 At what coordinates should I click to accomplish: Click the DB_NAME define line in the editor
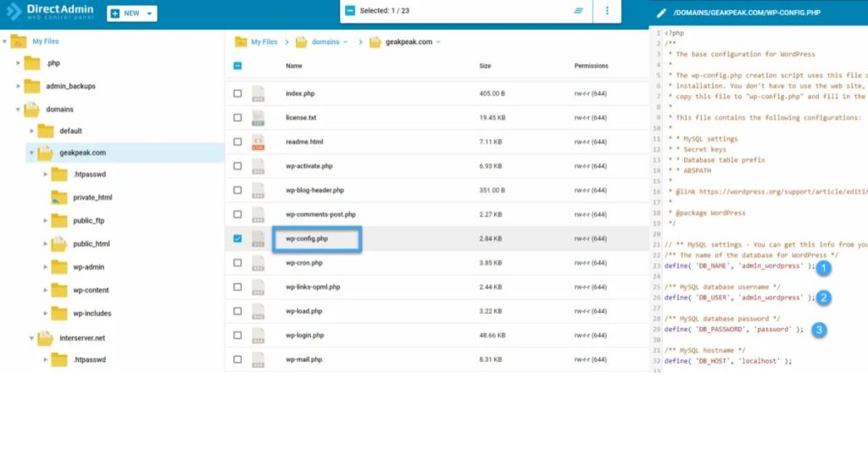coord(739,266)
